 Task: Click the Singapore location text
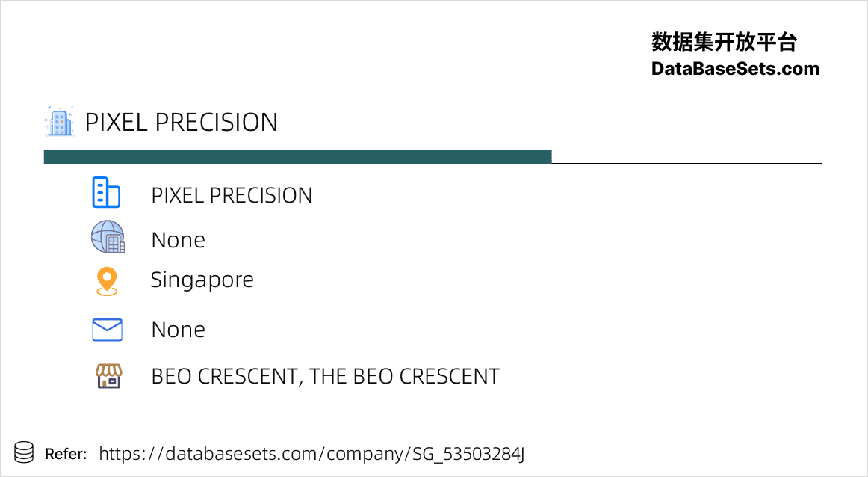(x=202, y=280)
